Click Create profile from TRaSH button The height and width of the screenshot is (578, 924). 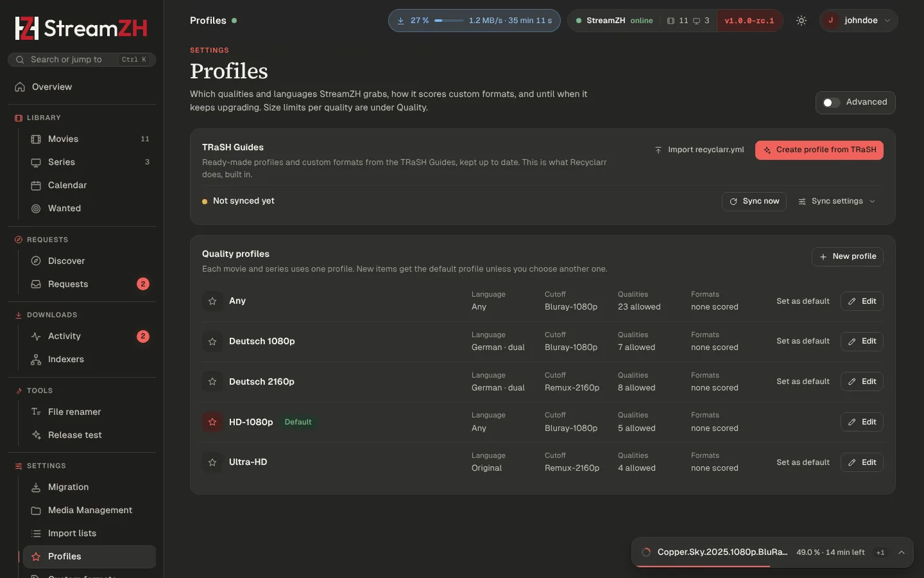pyautogui.click(x=819, y=150)
